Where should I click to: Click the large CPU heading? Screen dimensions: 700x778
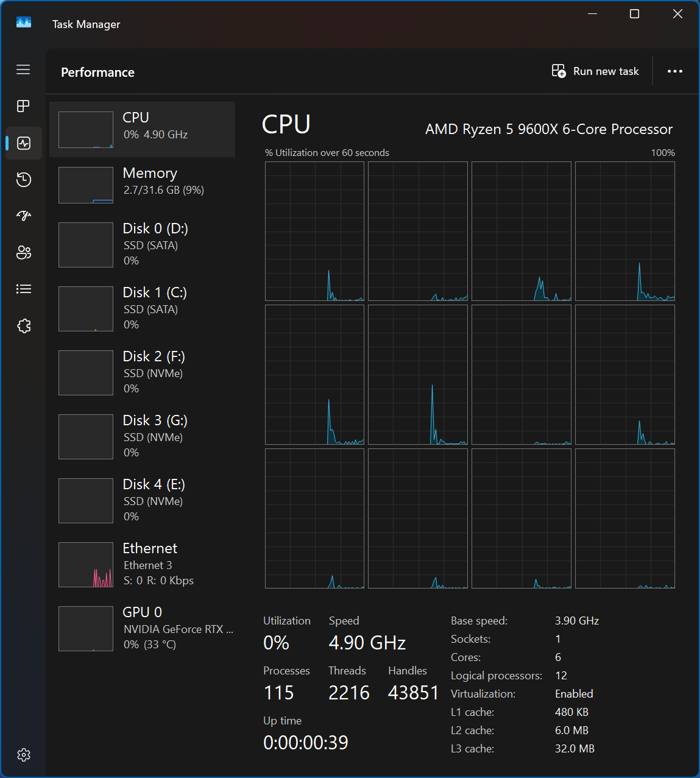pos(286,124)
